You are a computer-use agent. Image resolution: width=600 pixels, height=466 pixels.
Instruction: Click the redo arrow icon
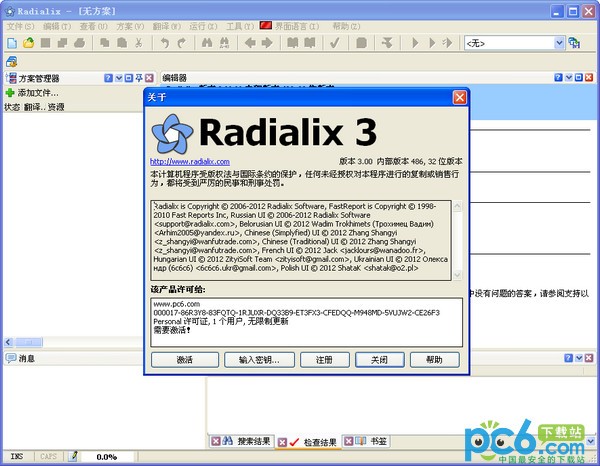pyautogui.click(x=181, y=42)
